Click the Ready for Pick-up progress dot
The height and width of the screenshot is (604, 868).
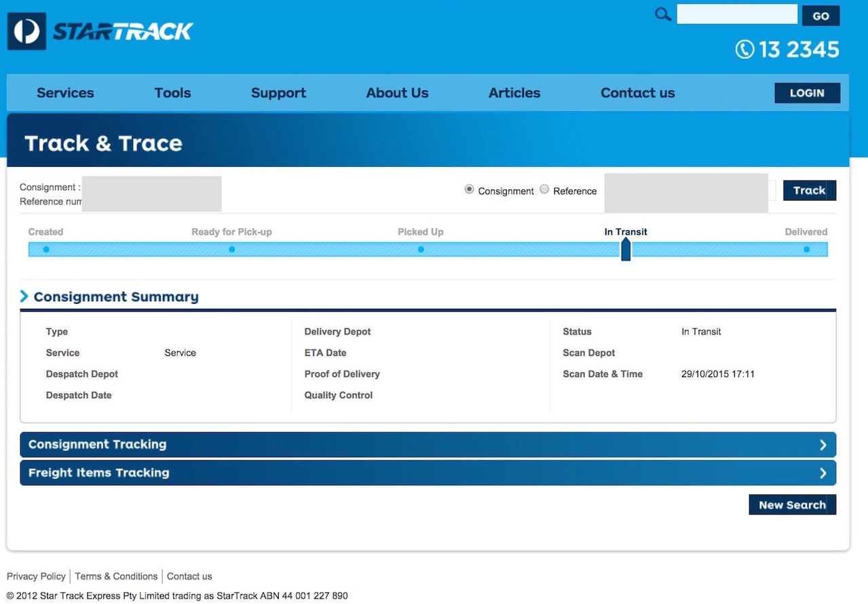tap(231, 249)
